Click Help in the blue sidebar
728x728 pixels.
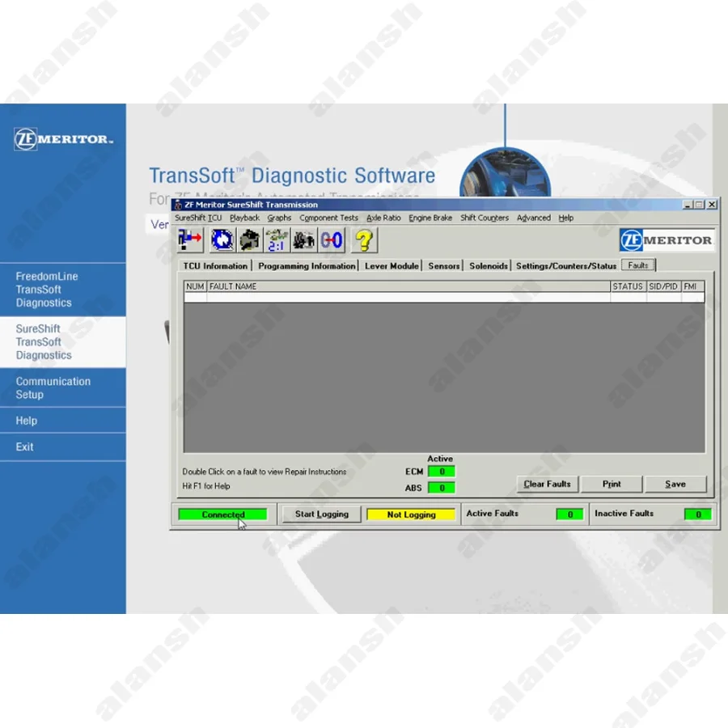tap(62, 421)
